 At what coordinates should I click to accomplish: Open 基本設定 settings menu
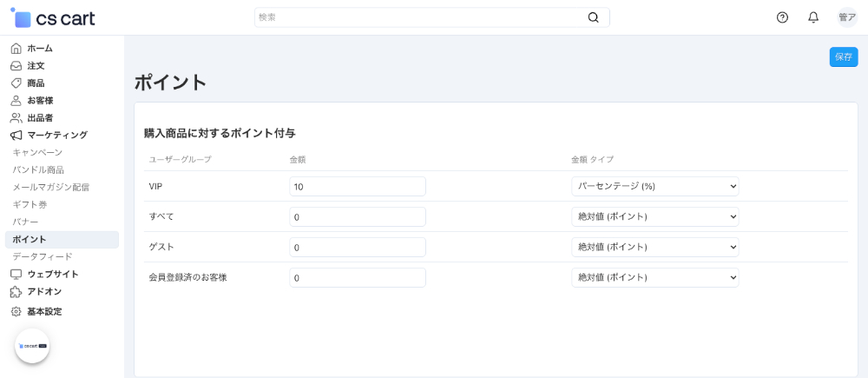44,311
